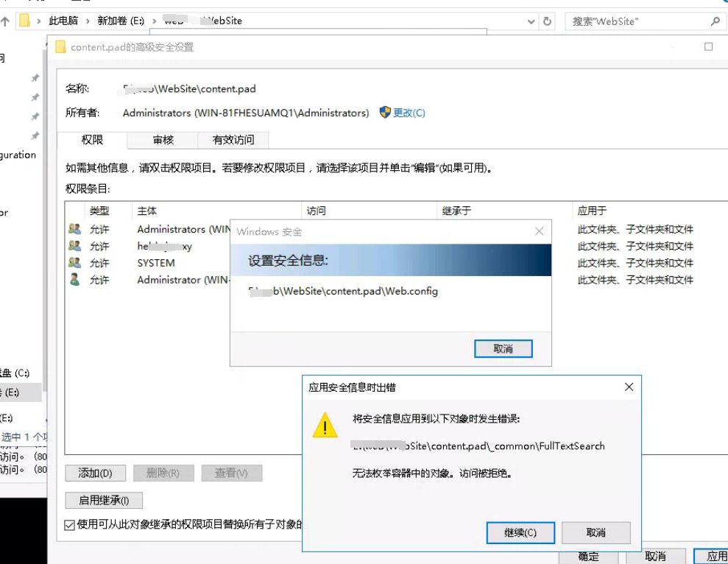Click the refresh icon in the address bar
This screenshot has width=728, height=564.
pos(548,21)
